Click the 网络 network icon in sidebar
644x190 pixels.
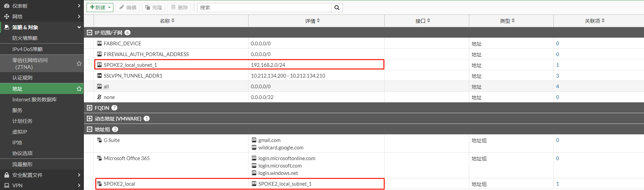[6, 16]
